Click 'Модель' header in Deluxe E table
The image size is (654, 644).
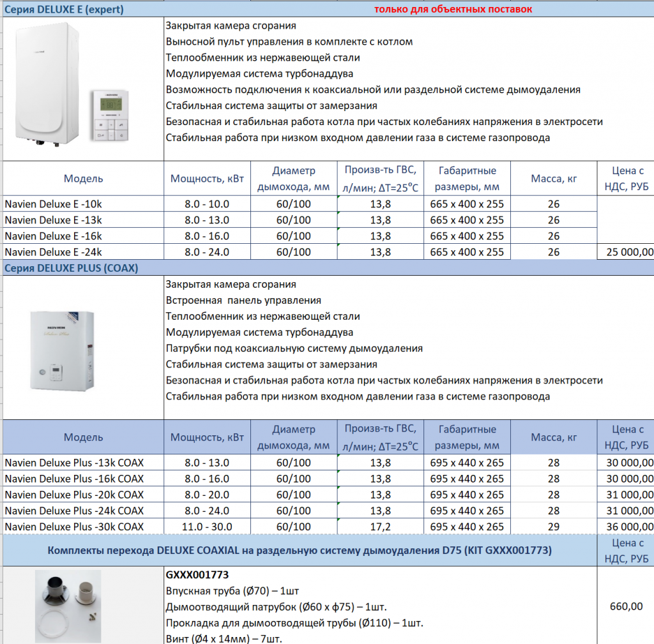[x=84, y=179]
